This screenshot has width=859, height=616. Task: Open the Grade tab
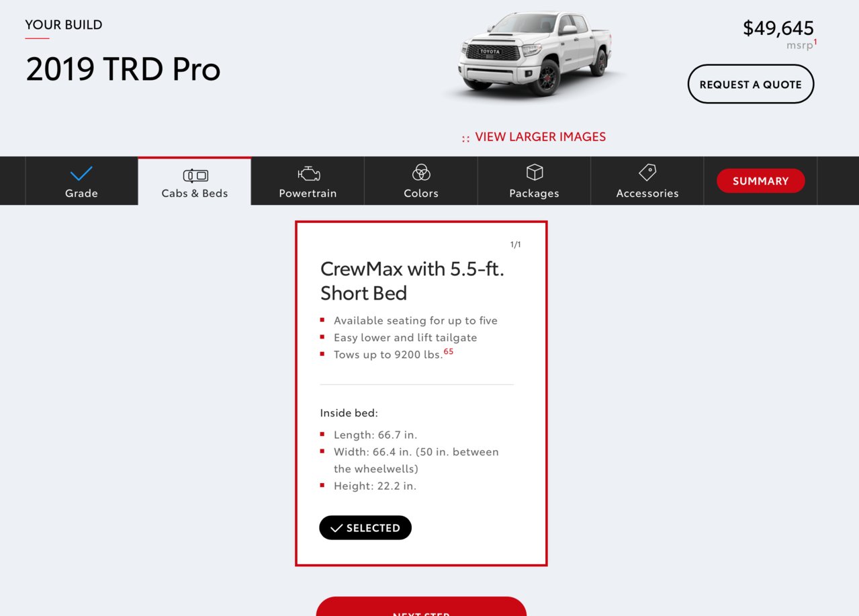coord(81,181)
